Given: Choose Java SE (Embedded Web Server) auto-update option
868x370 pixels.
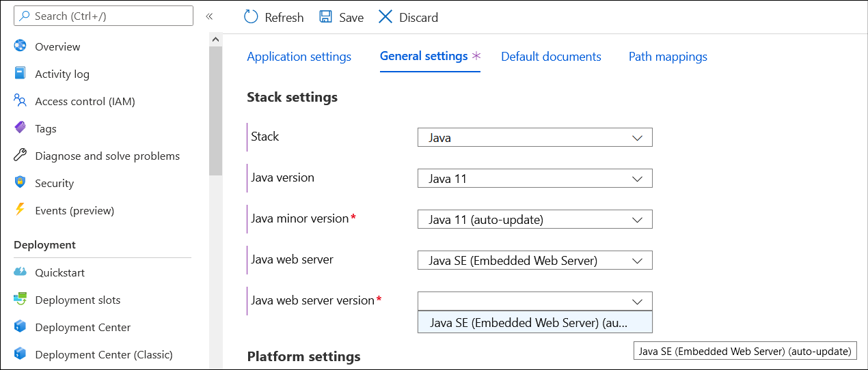Looking at the screenshot, I should click(528, 322).
